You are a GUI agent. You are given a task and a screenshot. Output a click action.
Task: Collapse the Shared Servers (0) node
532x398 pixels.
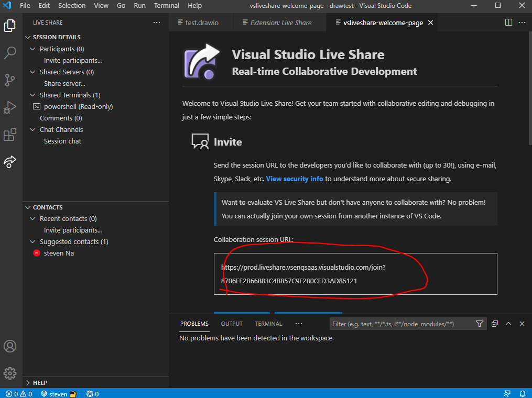tap(32, 72)
